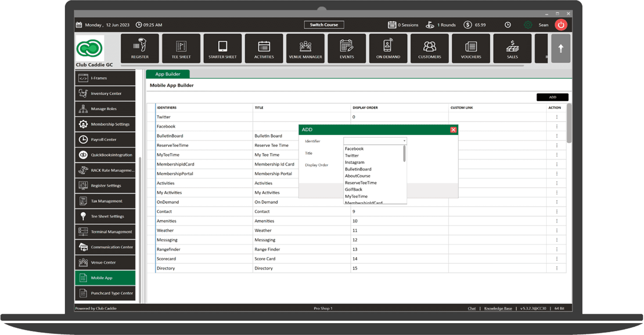Click the Club Caddie logo
Viewport: 644px width, 335px height.
pyautogui.click(x=90, y=48)
